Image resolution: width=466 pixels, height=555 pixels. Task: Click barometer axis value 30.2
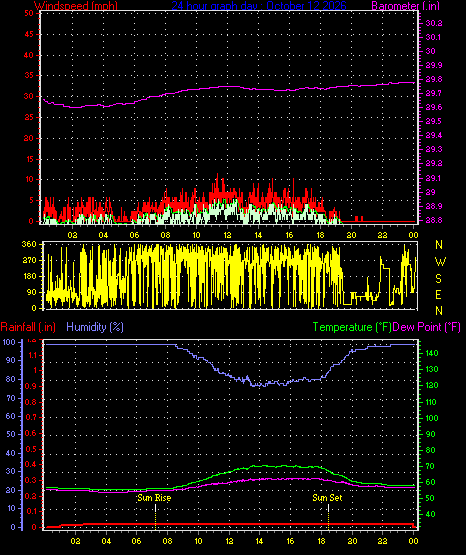coord(433,23)
